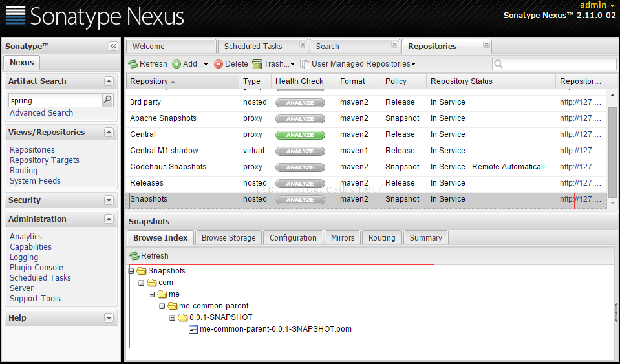The height and width of the screenshot is (364, 620).
Task: Select the Central repository row name
Action: [x=143, y=134]
